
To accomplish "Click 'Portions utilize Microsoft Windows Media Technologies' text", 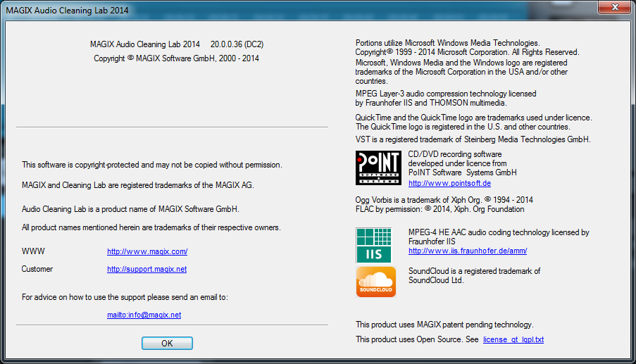I will [x=448, y=43].
